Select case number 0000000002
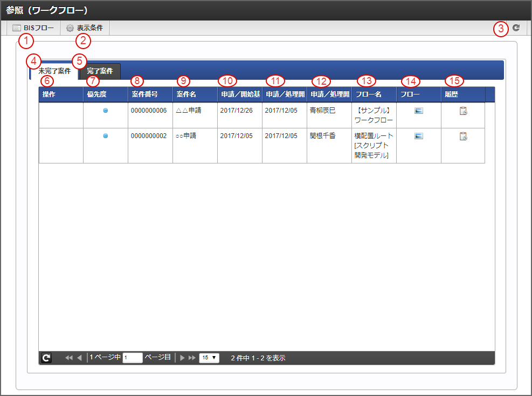 [x=149, y=136]
